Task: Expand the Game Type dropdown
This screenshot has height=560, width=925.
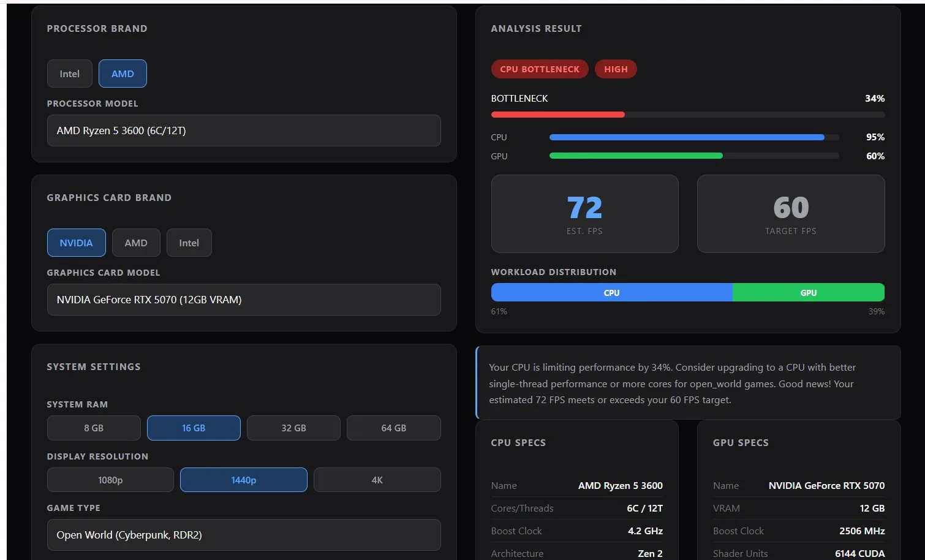Action: coord(244,535)
